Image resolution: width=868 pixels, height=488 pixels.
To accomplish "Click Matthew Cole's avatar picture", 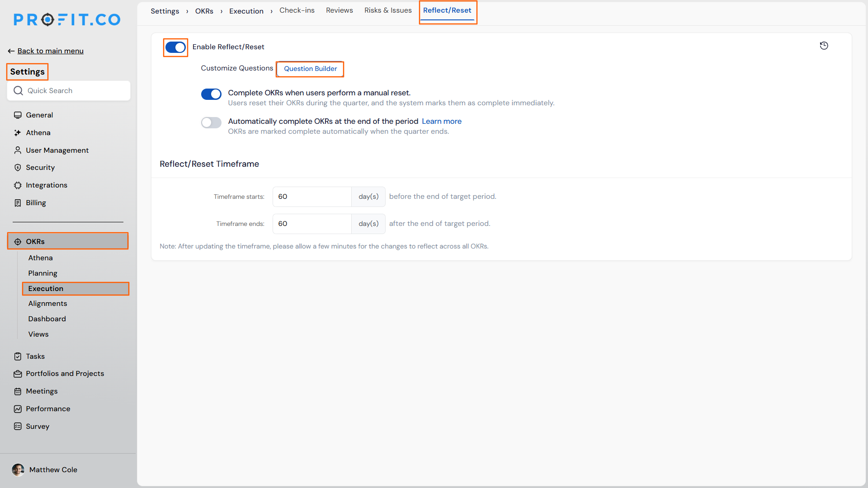I will (x=18, y=470).
